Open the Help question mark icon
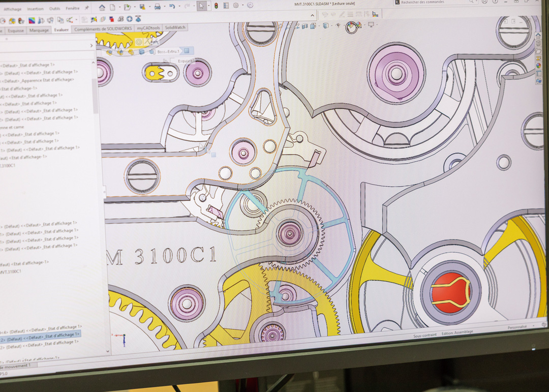The height and width of the screenshot is (392, 549). click(495, 2)
